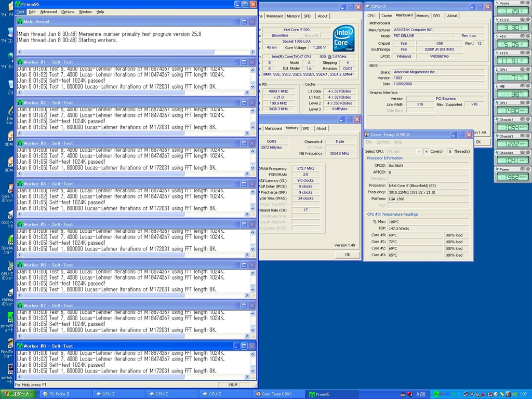Viewport: 532px width, 399px height.
Task: Click Worker #2 vertical scrollbar down arrow
Action: tap(252, 127)
